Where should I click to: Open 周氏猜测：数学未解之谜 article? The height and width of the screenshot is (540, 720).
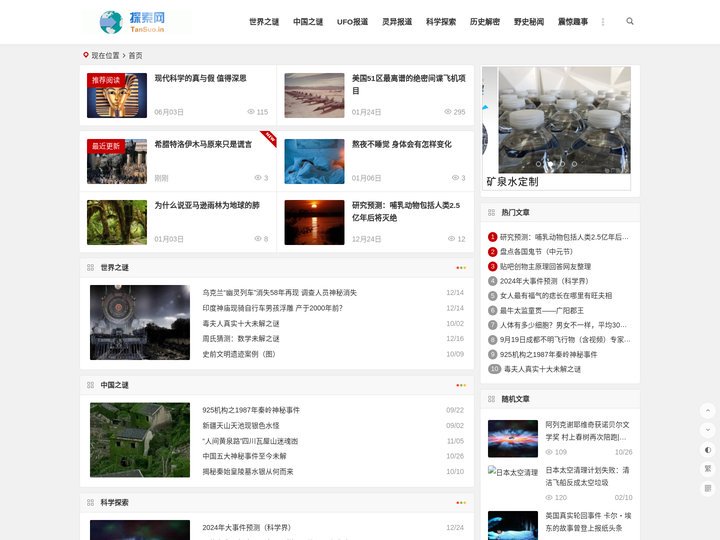click(x=241, y=339)
